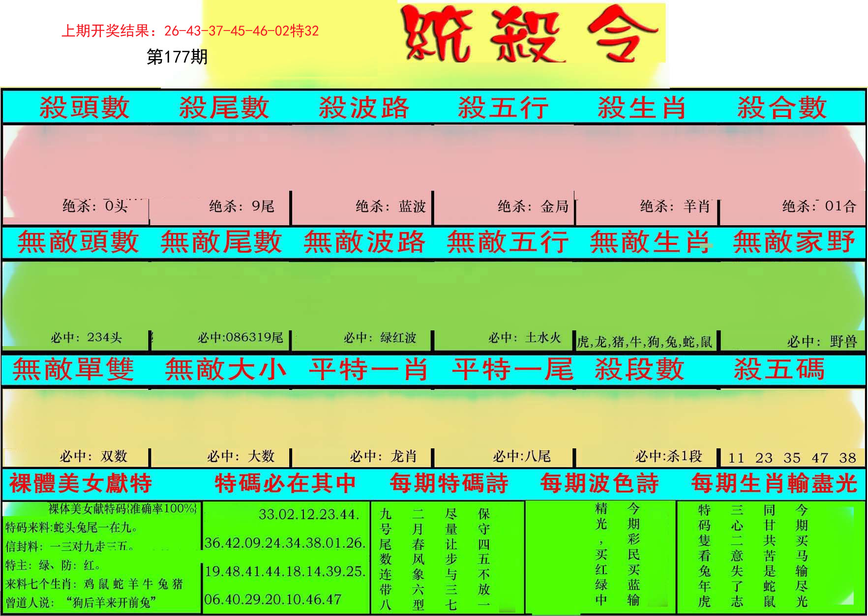Select the 必中: 双数 cell
The width and height of the screenshot is (868, 616).
pos(93,456)
